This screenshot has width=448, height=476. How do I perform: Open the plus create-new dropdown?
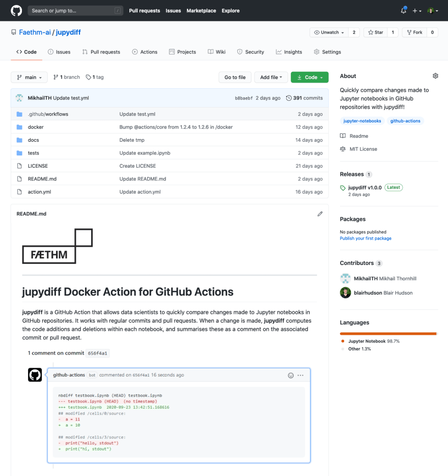coord(417,11)
